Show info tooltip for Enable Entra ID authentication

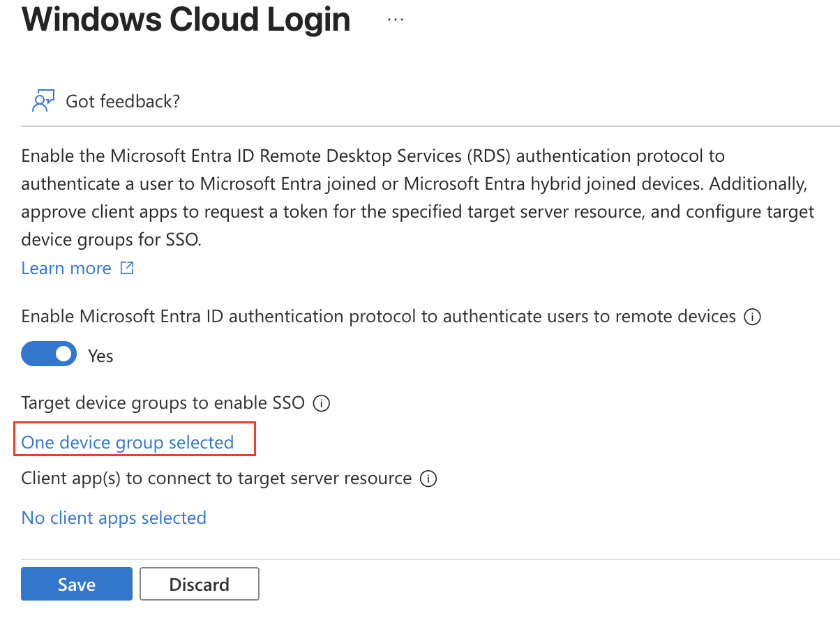(x=752, y=317)
